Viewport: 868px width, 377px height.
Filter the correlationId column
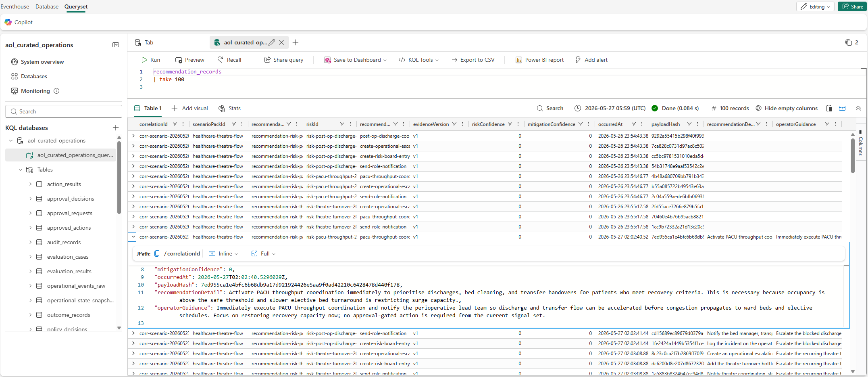pos(175,124)
